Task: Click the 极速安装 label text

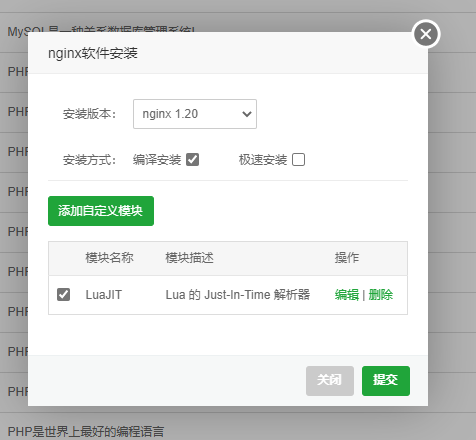Action: point(263,160)
